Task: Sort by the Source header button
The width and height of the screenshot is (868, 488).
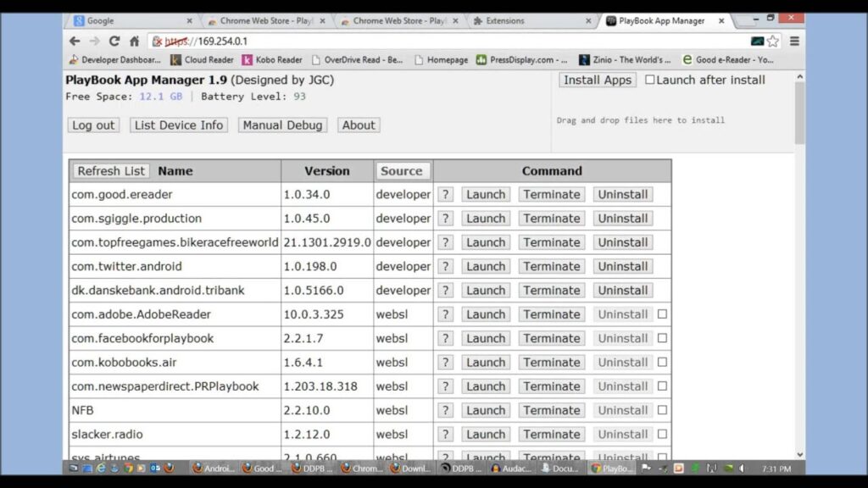Action: pos(401,171)
